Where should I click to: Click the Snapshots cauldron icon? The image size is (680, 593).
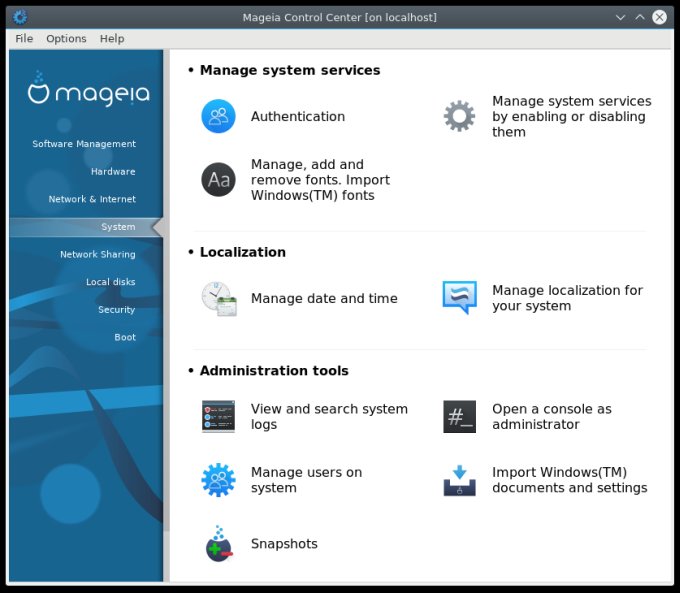click(219, 544)
